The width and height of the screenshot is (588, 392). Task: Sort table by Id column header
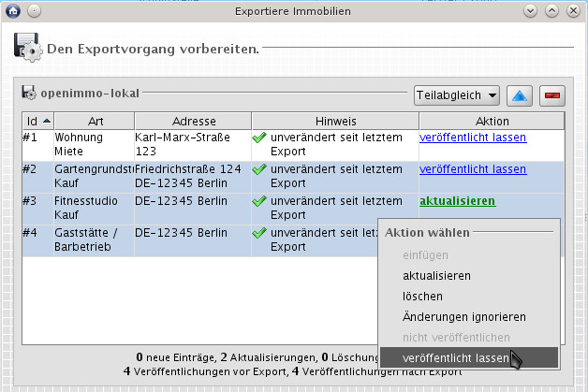(x=37, y=122)
